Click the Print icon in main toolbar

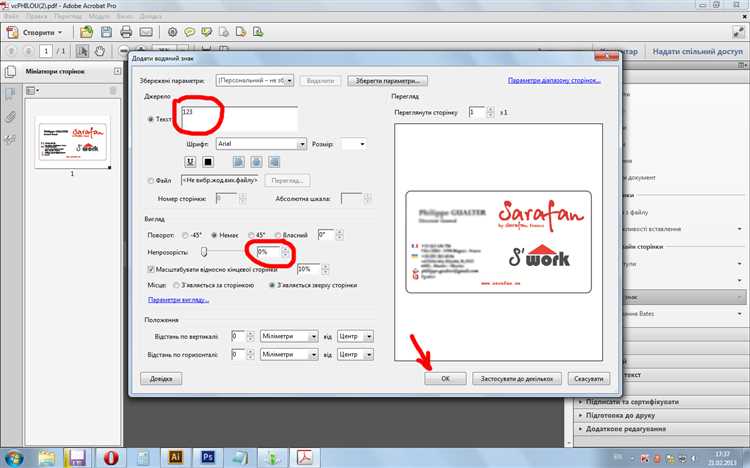126,32
